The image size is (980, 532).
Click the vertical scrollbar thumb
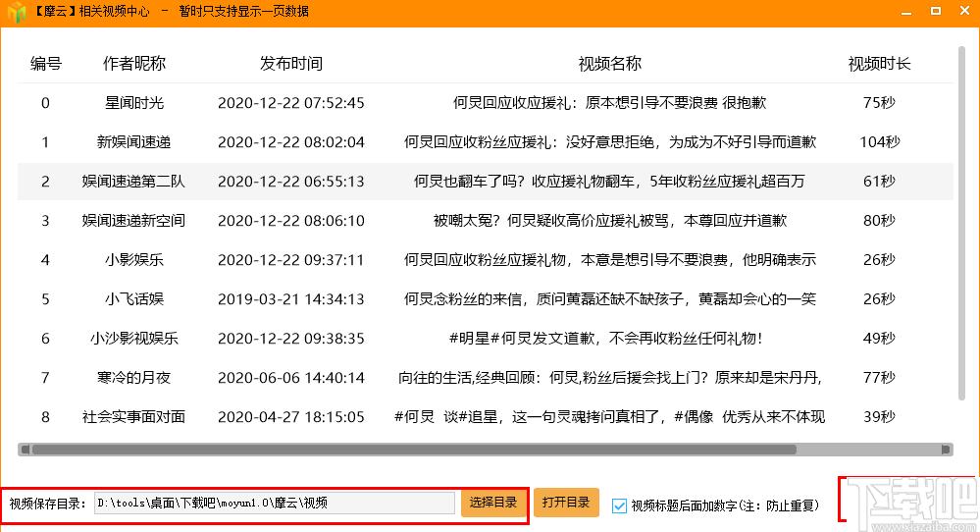(x=961, y=223)
